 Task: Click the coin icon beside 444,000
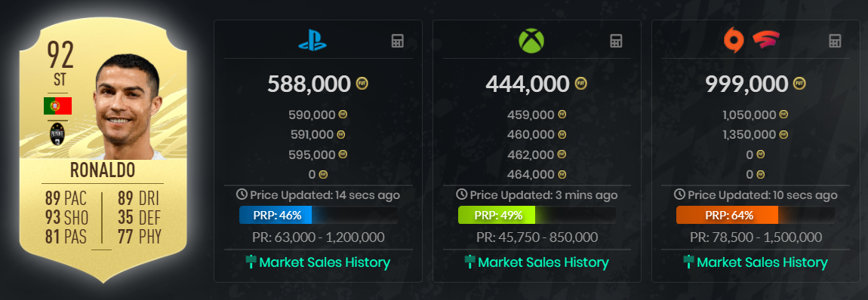click(x=580, y=84)
